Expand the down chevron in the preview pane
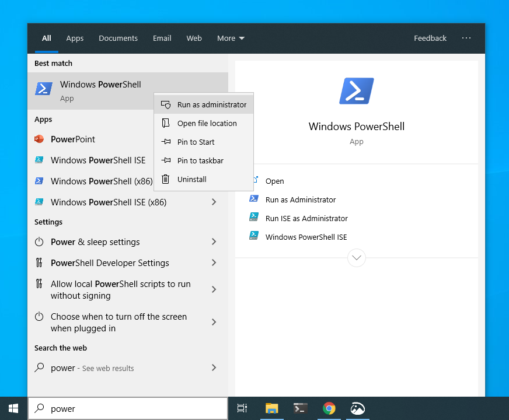 tap(356, 257)
